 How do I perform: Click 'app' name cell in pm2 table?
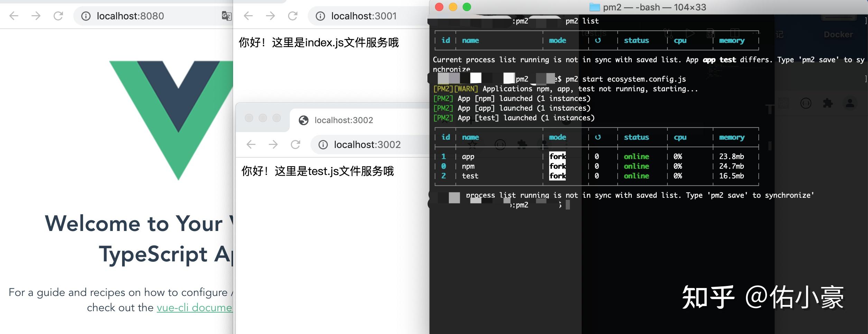(x=468, y=157)
